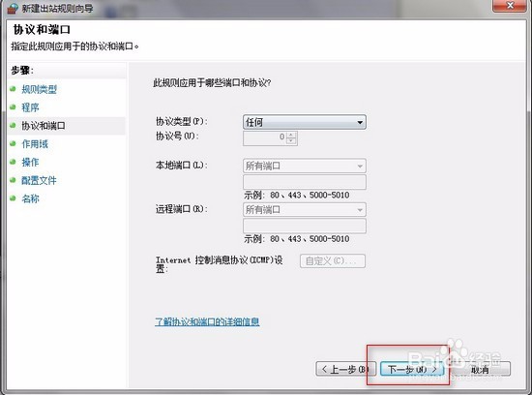Proceed with the 下一步 button

click(x=412, y=369)
